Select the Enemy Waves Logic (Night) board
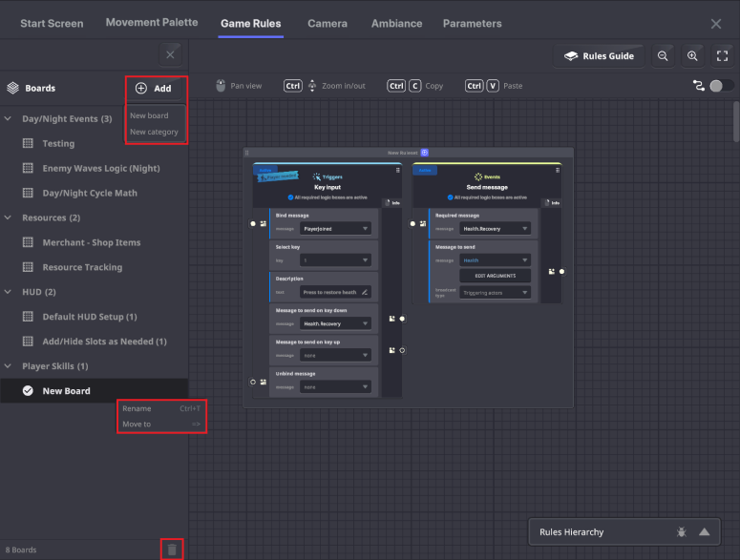The image size is (740, 560). tap(101, 169)
